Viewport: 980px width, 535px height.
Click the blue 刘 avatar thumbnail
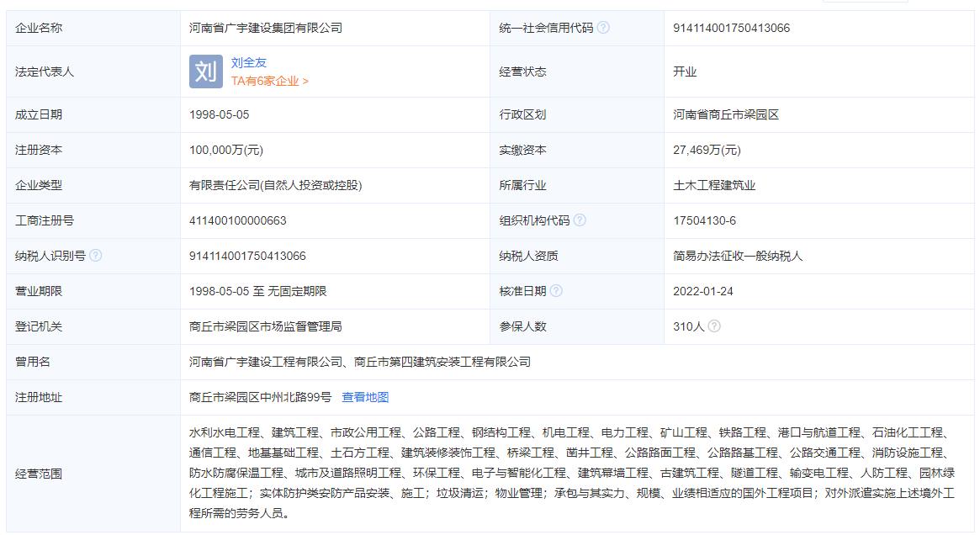205,72
